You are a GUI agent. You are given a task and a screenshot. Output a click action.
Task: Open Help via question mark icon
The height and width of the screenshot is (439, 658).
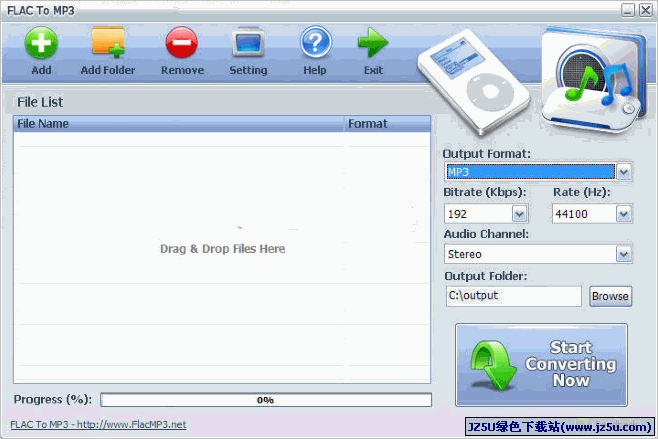[316, 42]
